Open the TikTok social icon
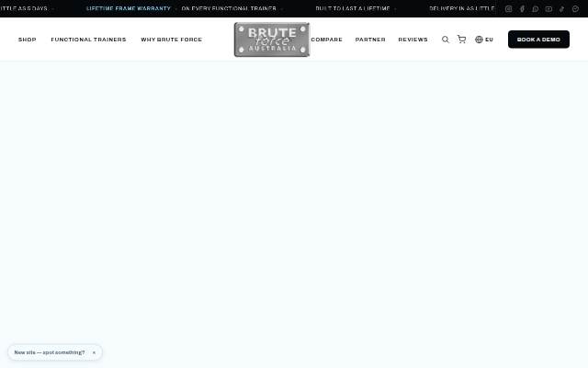This screenshot has height=368, width=588. (561, 8)
